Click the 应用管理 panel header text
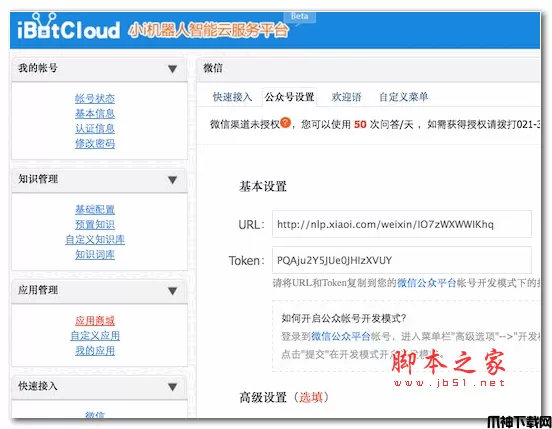This screenshot has height=429, width=552. point(38,290)
